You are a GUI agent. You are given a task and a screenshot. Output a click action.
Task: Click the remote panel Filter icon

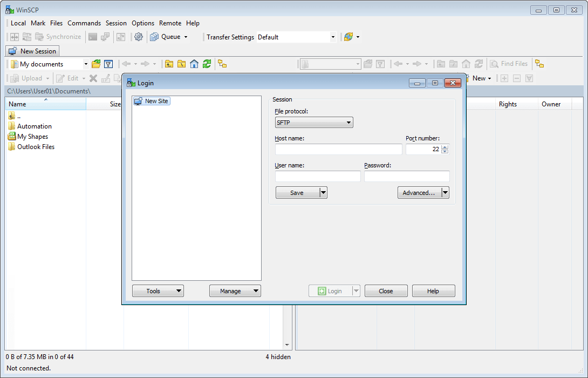coord(380,64)
